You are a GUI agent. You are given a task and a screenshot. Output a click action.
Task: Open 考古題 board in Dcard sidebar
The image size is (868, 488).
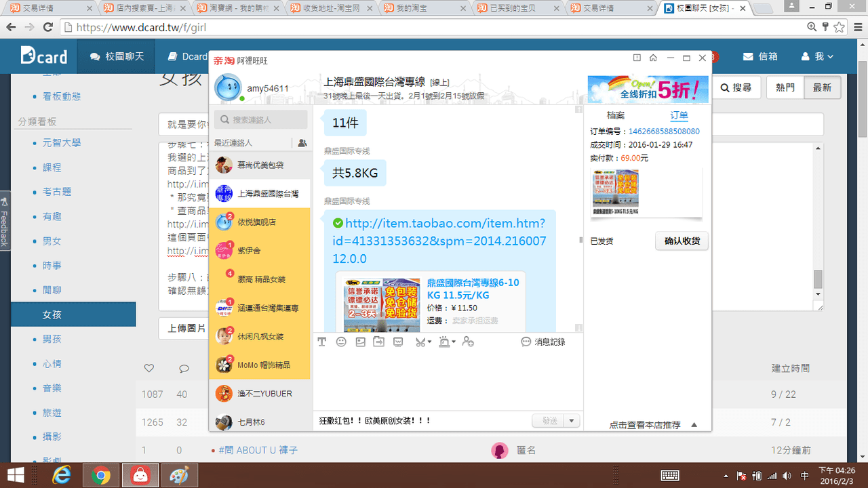57,192
